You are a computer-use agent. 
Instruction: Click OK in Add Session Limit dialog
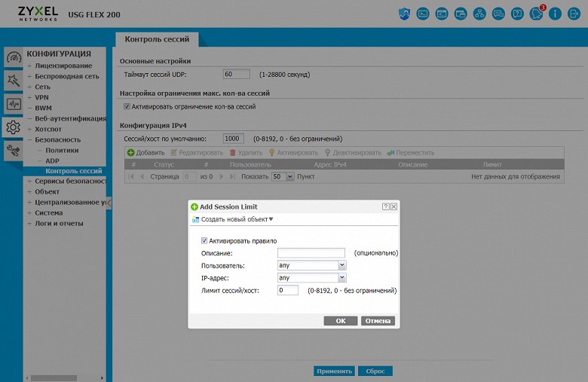pos(341,321)
